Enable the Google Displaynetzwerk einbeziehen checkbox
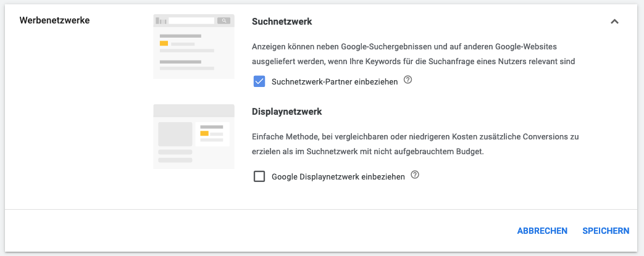644x256 pixels. coord(259,176)
